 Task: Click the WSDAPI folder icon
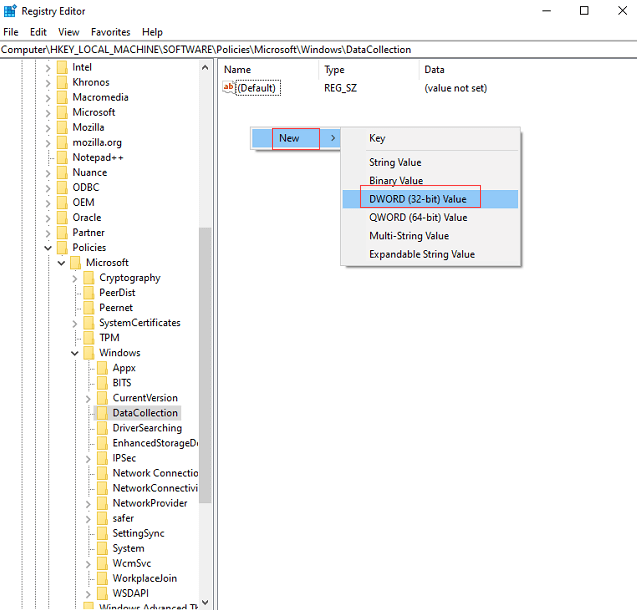[x=102, y=593]
